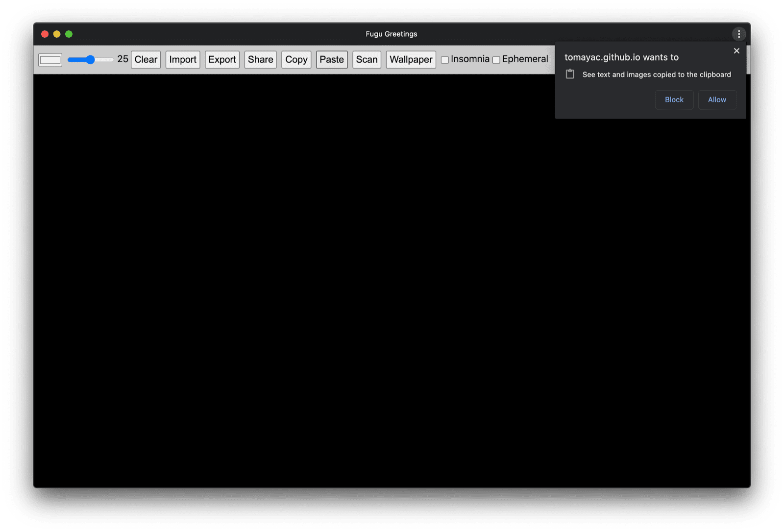This screenshot has height=532, width=784.
Task: Export the current drawing
Action: pyautogui.click(x=221, y=59)
